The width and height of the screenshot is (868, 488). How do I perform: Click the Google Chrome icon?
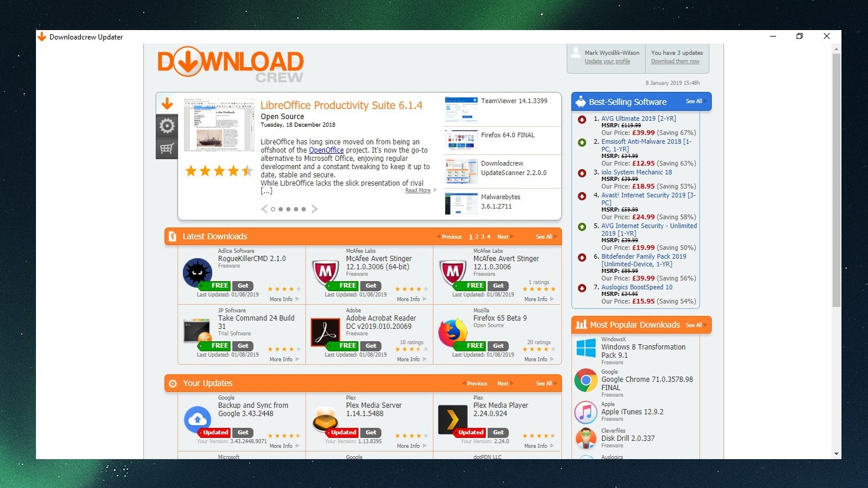pos(586,380)
